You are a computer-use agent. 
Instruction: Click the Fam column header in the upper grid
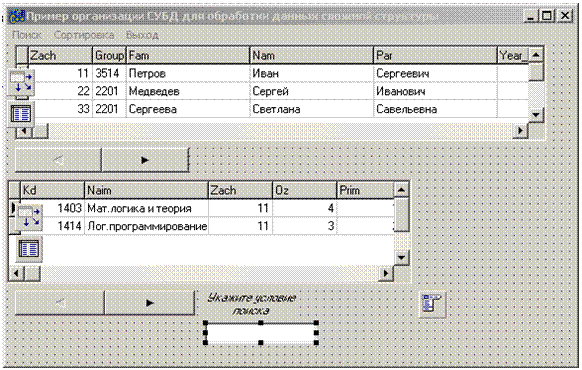pyautogui.click(x=188, y=56)
